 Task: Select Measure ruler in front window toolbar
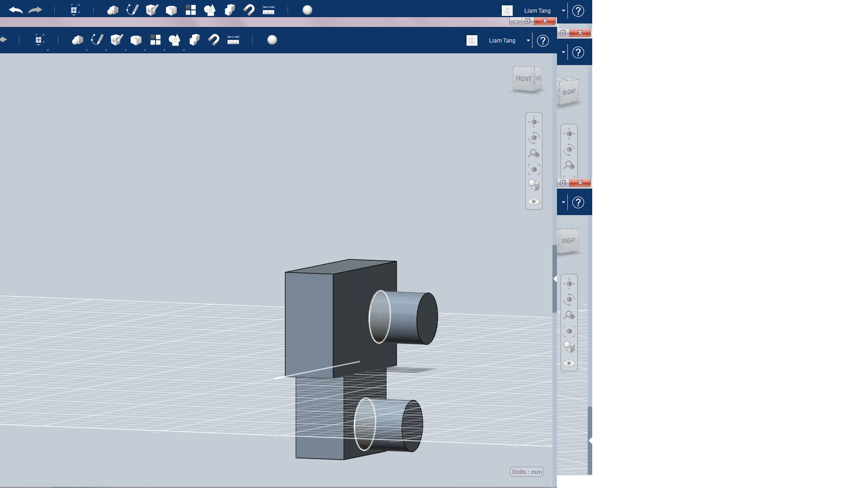[x=233, y=40]
